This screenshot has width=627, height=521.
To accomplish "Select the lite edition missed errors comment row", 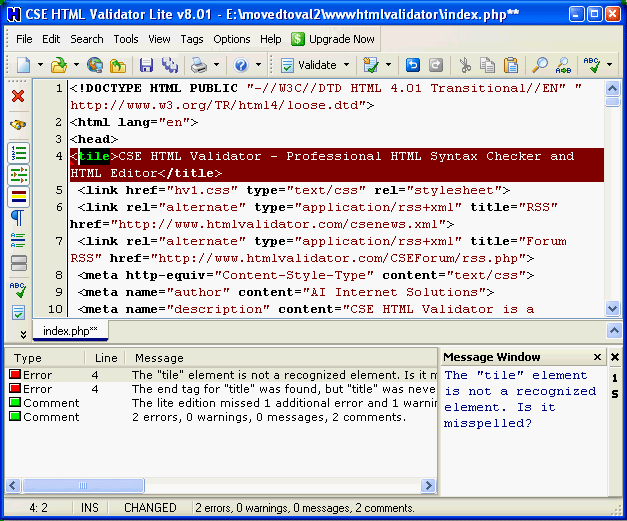I will pyautogui.click(x=222, y=403).
